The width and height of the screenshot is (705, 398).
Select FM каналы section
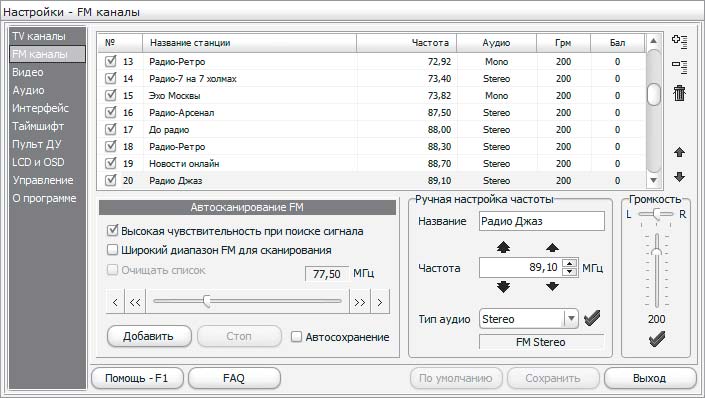[x=47, y=54]
